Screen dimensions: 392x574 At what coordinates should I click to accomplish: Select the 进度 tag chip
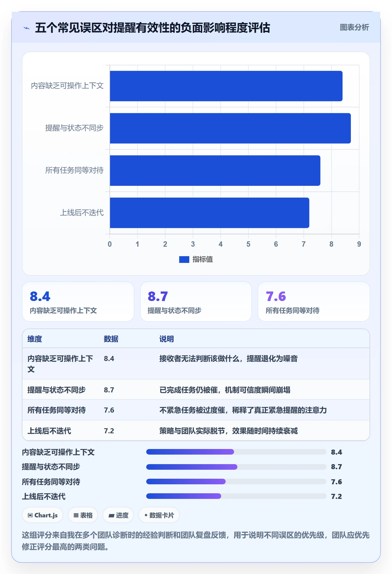tap(118, 515)
